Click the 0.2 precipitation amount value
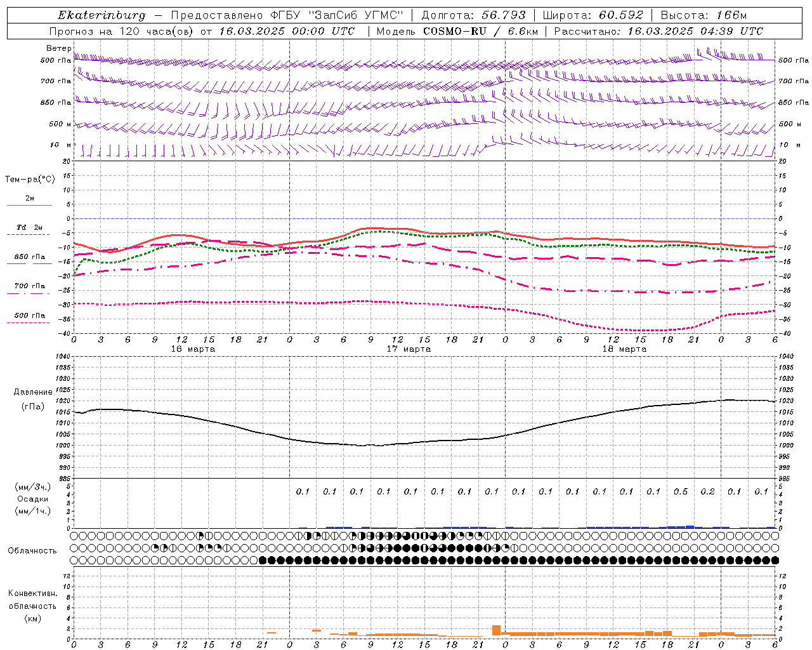Image resolution: width=812 pixels, height=650 pixels. (708, 491)
